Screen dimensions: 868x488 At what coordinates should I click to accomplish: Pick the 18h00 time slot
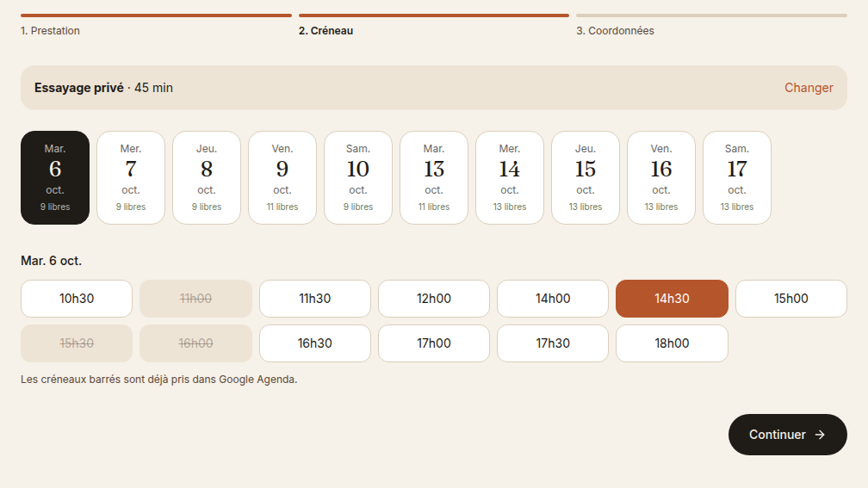672,343
